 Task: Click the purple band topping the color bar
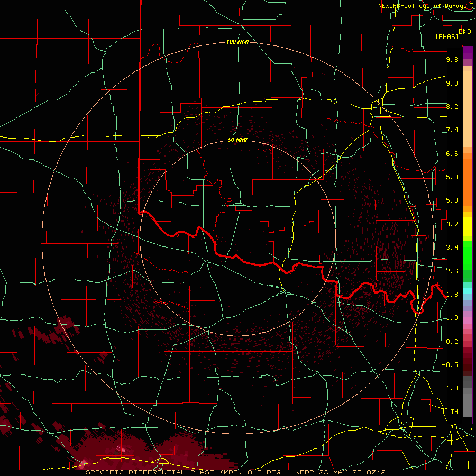click(x=467, y=53)
